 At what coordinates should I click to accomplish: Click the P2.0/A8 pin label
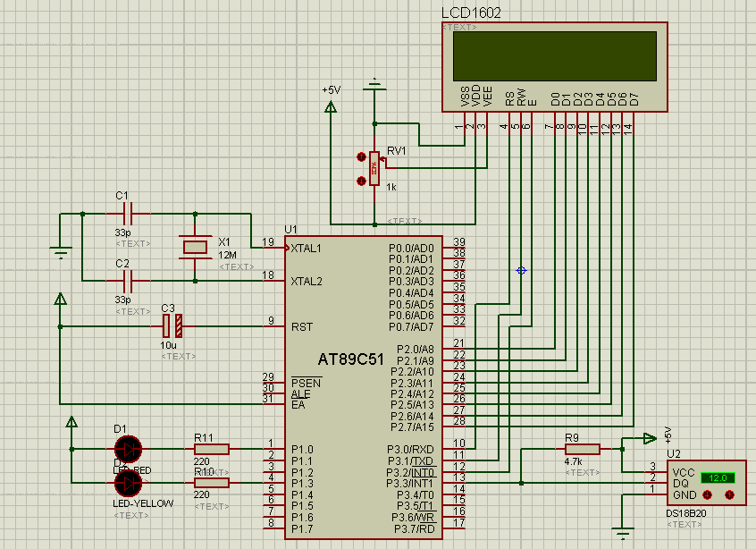click(416, 349)
